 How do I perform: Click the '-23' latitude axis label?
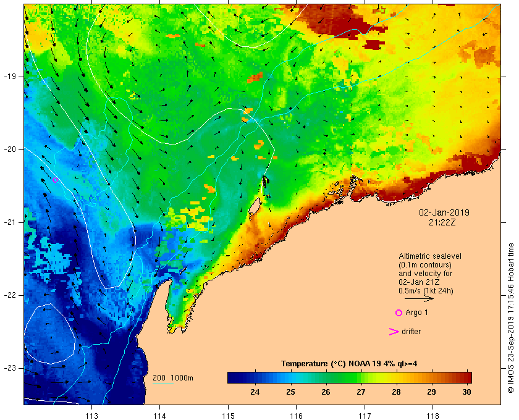point(10,368)
